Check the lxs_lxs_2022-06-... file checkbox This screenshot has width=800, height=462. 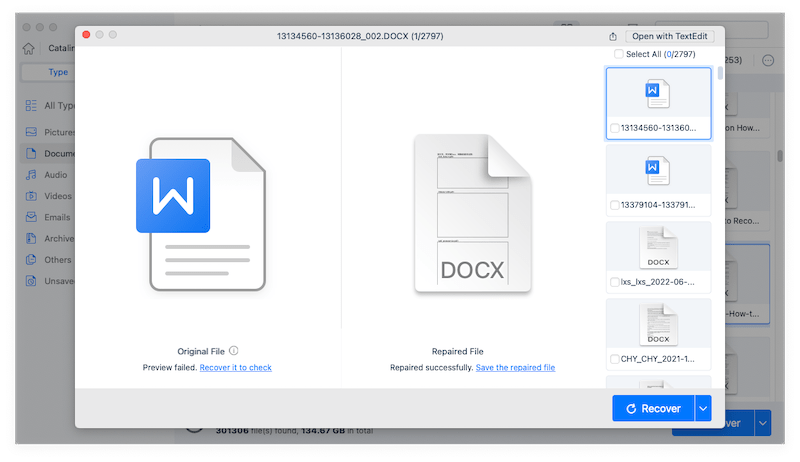tap(615, 282)
